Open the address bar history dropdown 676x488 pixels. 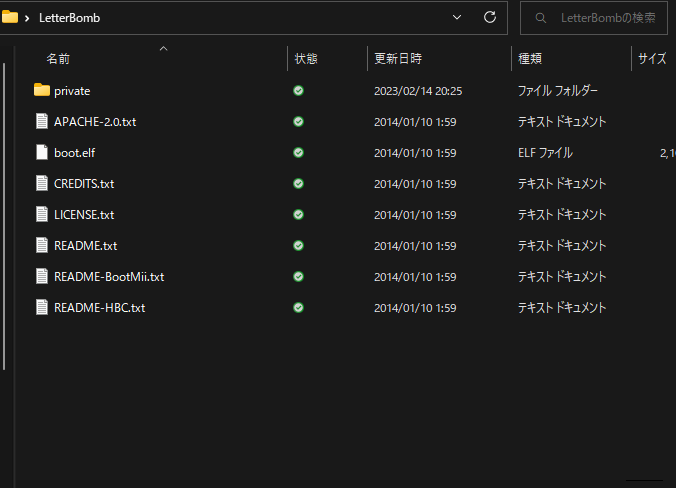(x=457, y=17)
